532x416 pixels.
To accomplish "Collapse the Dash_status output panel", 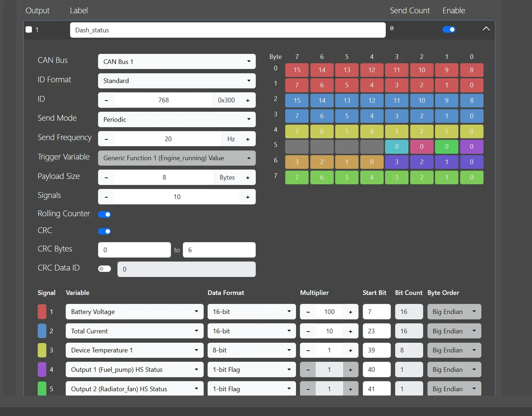I will pos(486,29).
